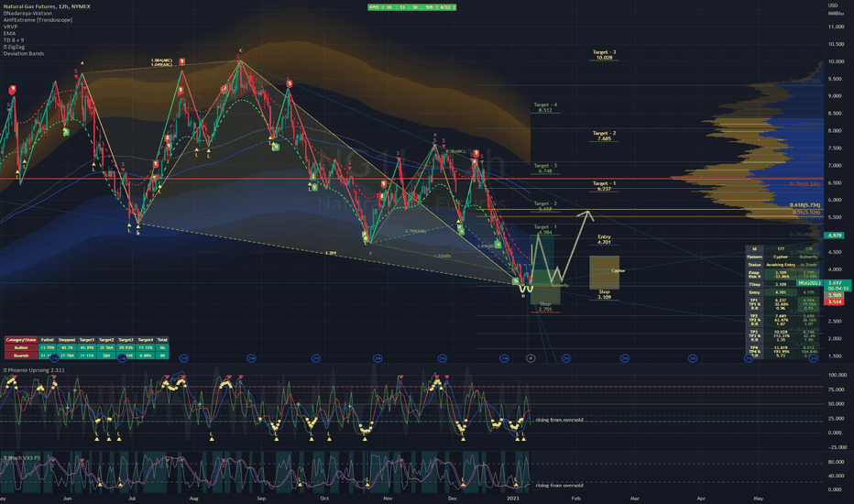This screenshot has height=504, width=854.
Task: Collapse the Phoenix Uprising pane via its icon
Action: [5, 370]
